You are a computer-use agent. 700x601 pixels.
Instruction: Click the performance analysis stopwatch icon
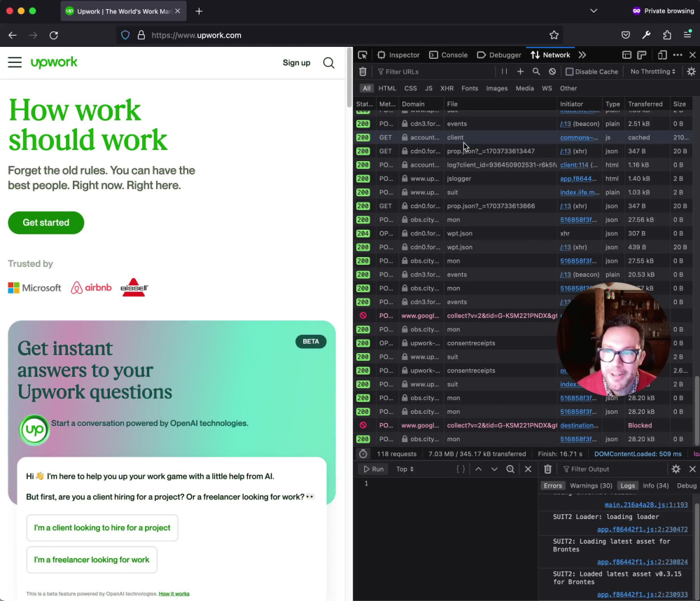363,454
